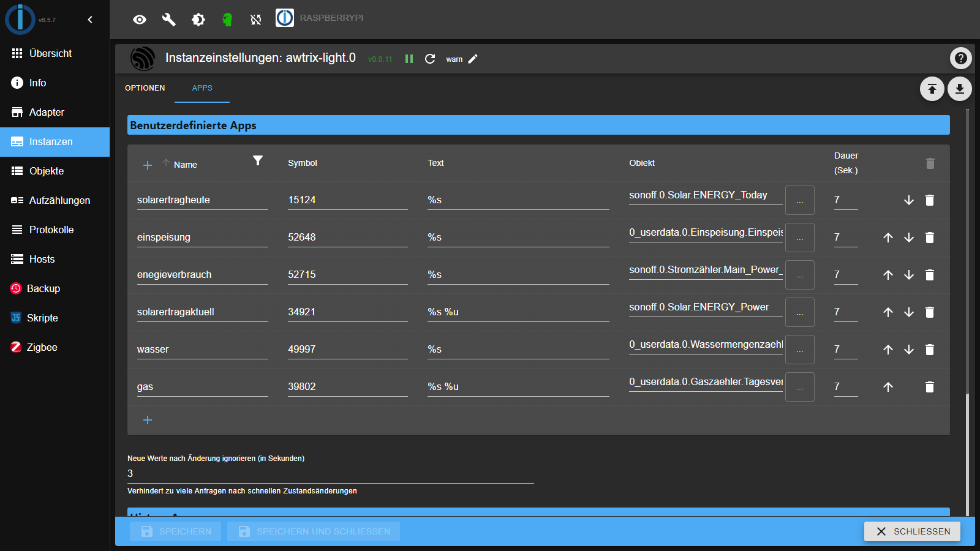Click the download configuration button
Viewport: 980px width, 551px height.
tap(960, 89)
